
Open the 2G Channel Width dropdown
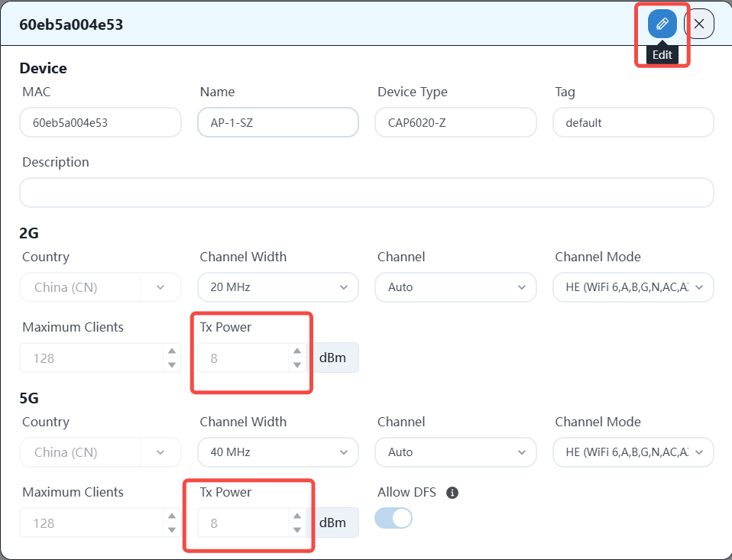point(278,287)
